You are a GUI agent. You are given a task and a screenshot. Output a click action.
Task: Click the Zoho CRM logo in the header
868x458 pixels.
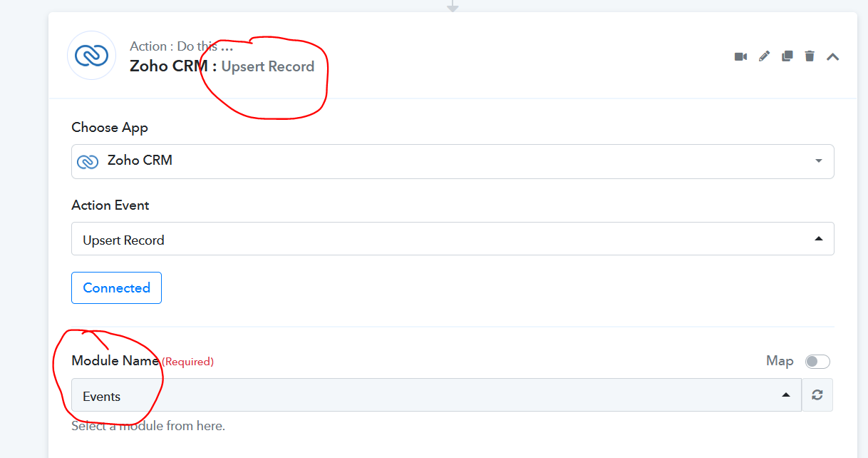point(91,55)
